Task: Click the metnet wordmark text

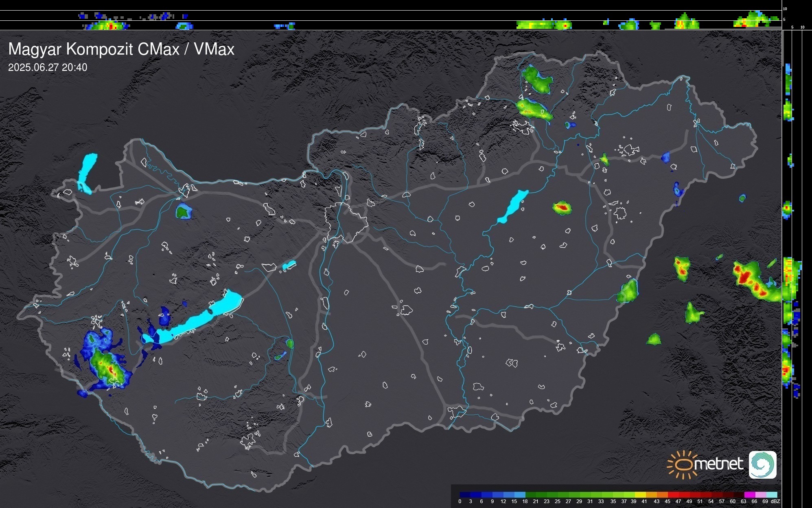Action: (x=718, y=464)
